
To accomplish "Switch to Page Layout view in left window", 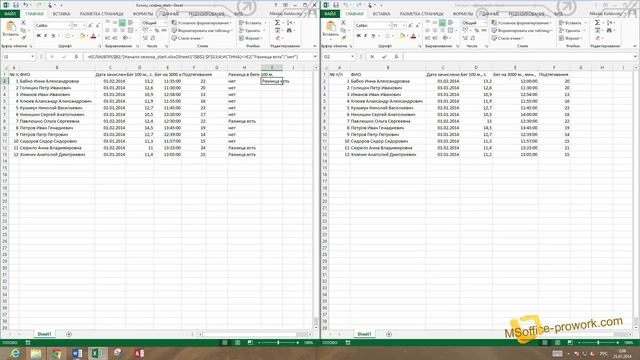I will (237, 343).
